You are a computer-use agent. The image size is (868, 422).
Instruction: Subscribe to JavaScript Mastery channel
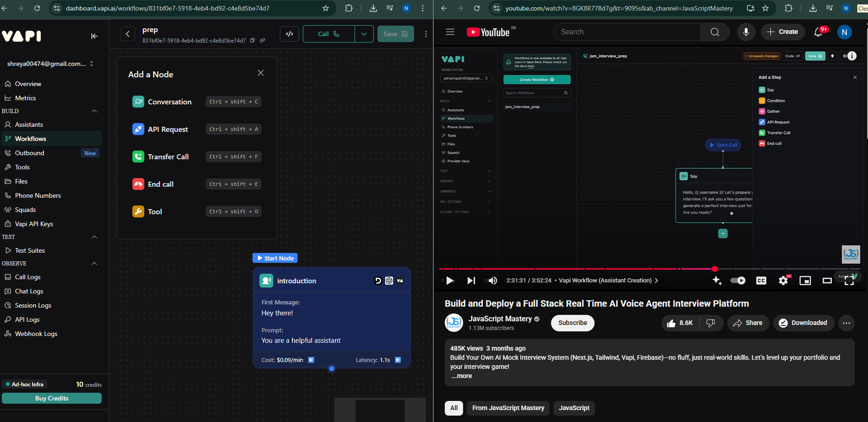tap(572, 323)
